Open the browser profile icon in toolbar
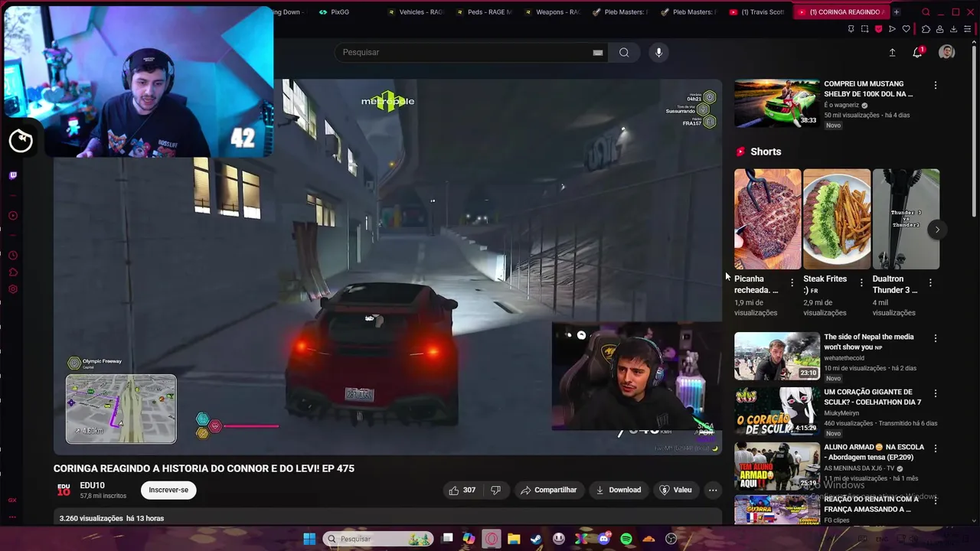The width and height of the screenshot is (980, 551). pyautogui.click(x=939, y=29)
